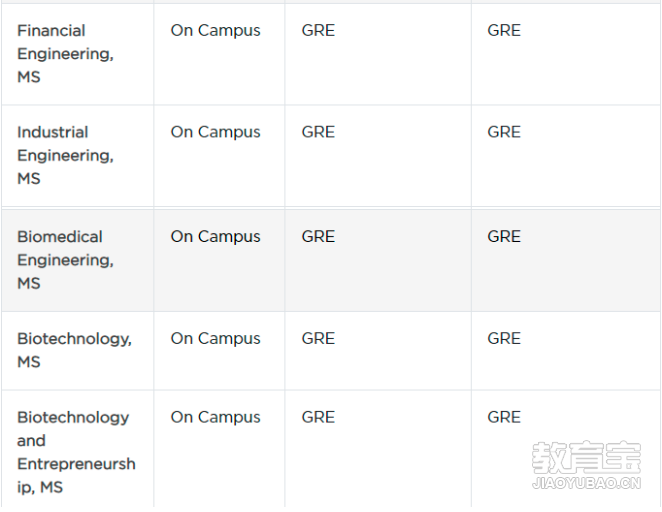The width and height of the screenshot is (662, 512).
Task: Click last-column GRE in Biomedical Engineering row
Action: click(x=504, y=236)
